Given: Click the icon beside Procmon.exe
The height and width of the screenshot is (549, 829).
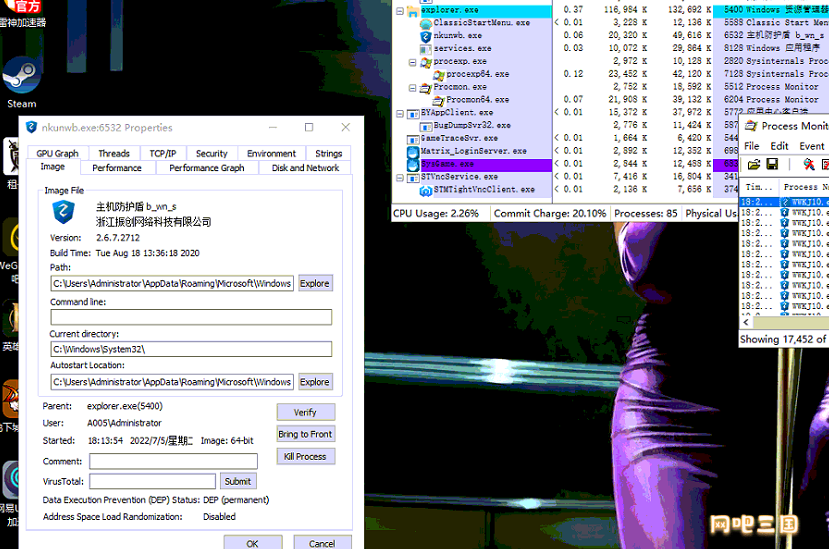Looking at the screenshot, I should point(426,87).
